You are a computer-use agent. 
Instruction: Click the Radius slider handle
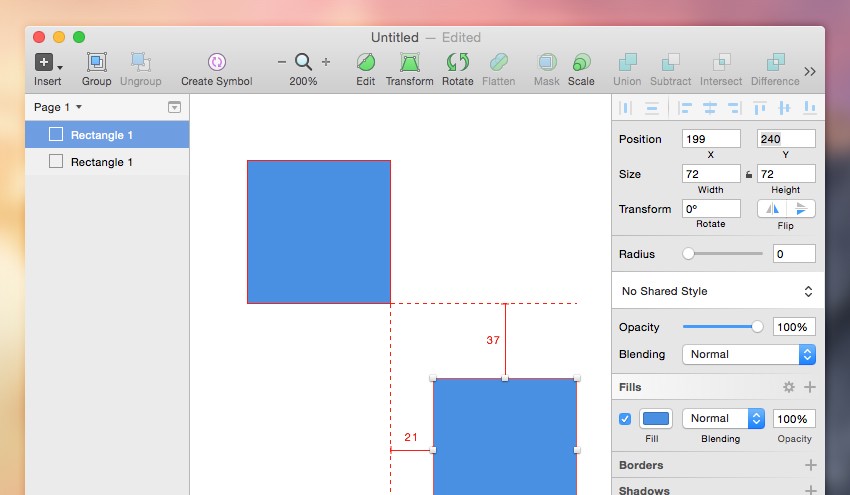click(688, 254)
